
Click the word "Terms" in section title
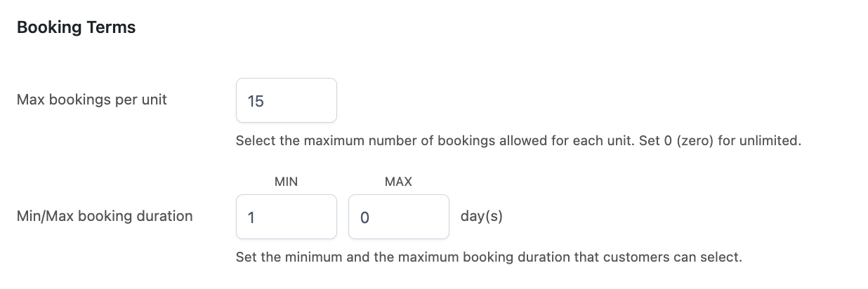pyautogui.click(x=112, y=27)
